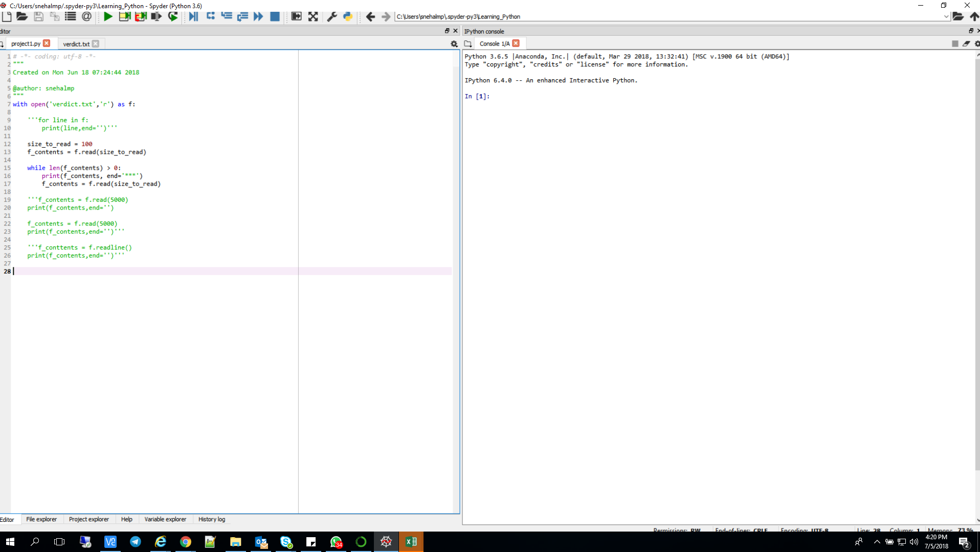Open the working directory path dropdown

point(947,16)
